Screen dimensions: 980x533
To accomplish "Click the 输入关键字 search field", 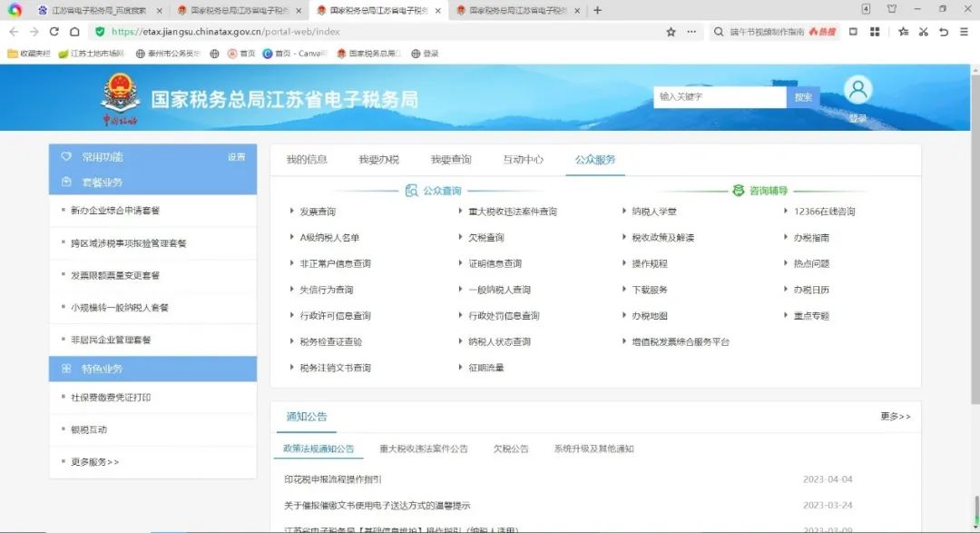I will point(719,97).
